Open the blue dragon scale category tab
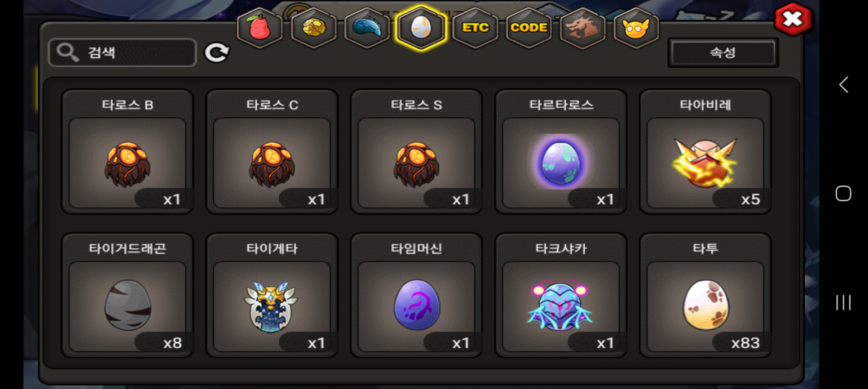The width and height of the screenshot is (868, 389). tap(367, 28)
